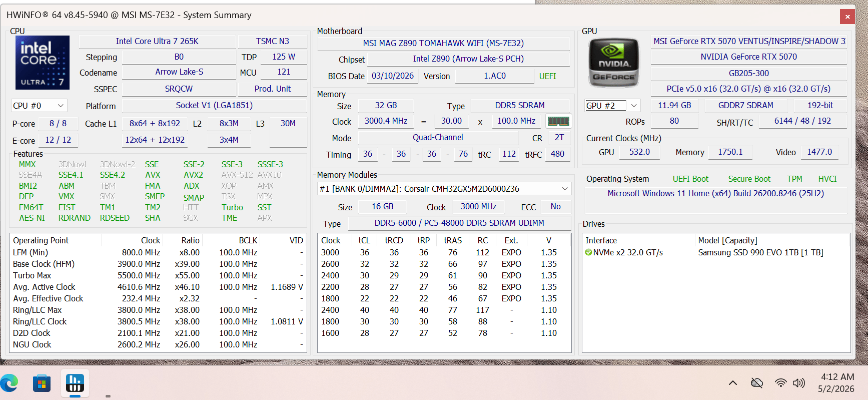Click the DDR5-6000 / PC5-48000 type field
Screen dimensions: 868x400
tap(459, 223)
